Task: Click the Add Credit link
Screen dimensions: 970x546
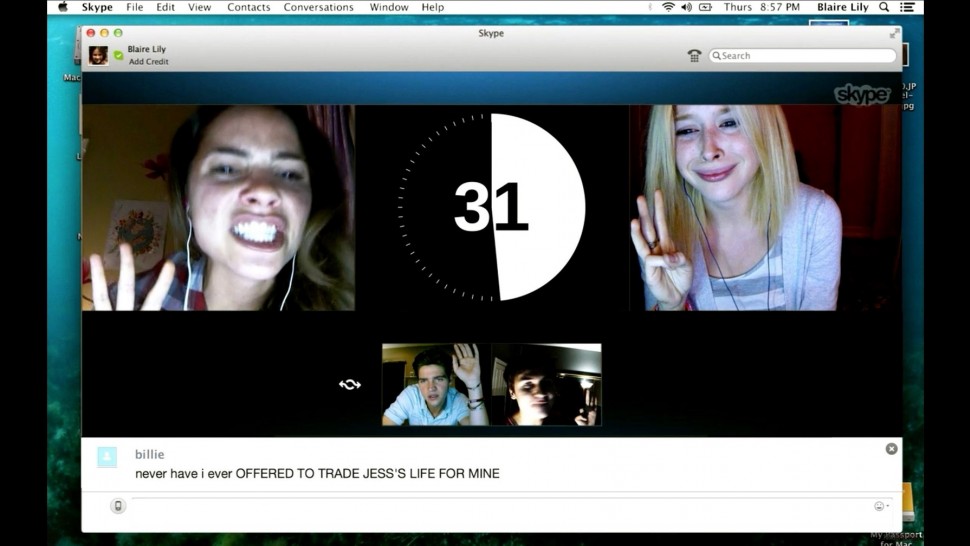Action: tap(148, 62)
